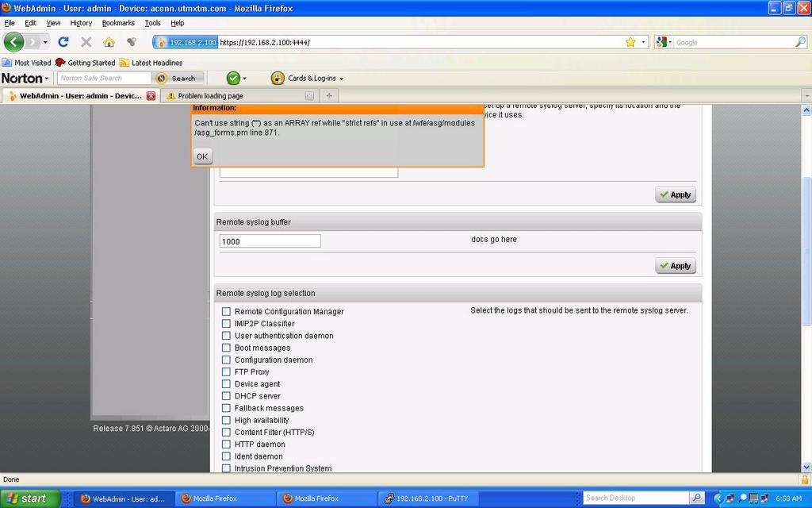Screen dimensions: 812x508
Task: Dismiss the Information dialog with OK
Action: (202, 156)
